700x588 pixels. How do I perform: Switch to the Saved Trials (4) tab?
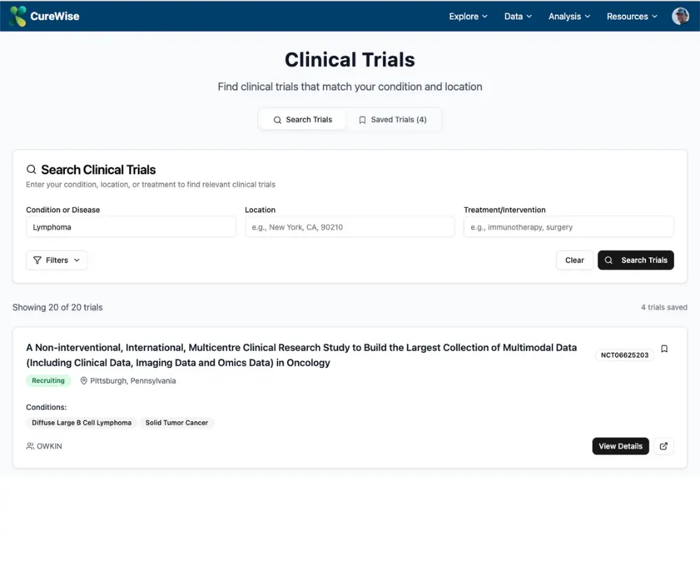394,119
